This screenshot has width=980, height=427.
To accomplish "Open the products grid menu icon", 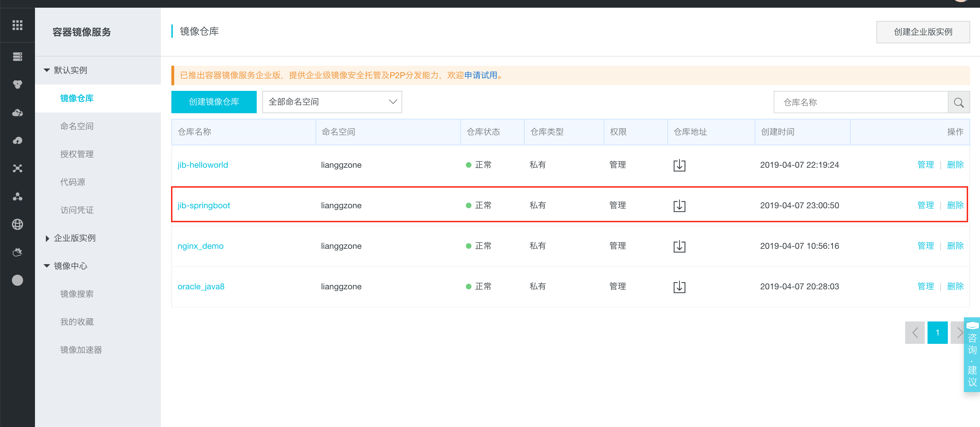I will click(x=17, y=25).
